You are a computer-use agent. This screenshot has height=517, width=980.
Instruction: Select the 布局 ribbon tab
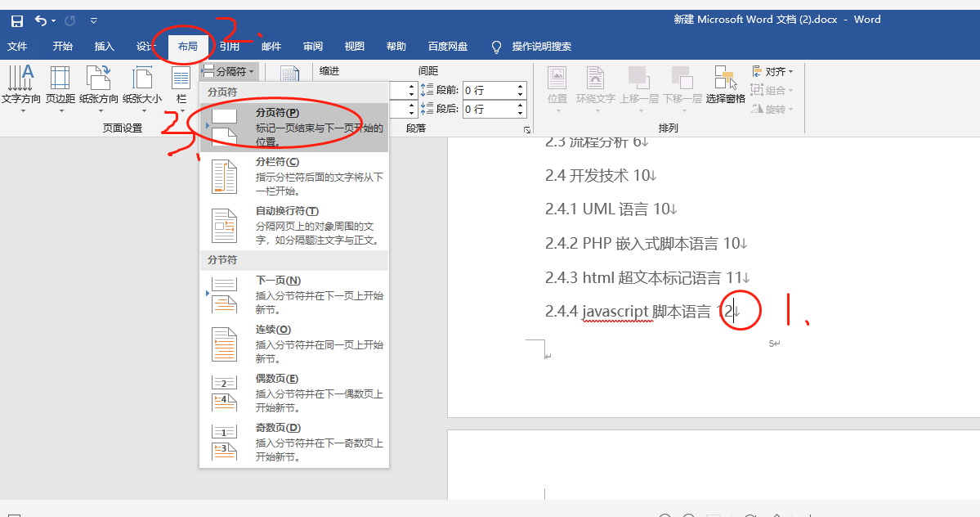click(x=187, y=47)
